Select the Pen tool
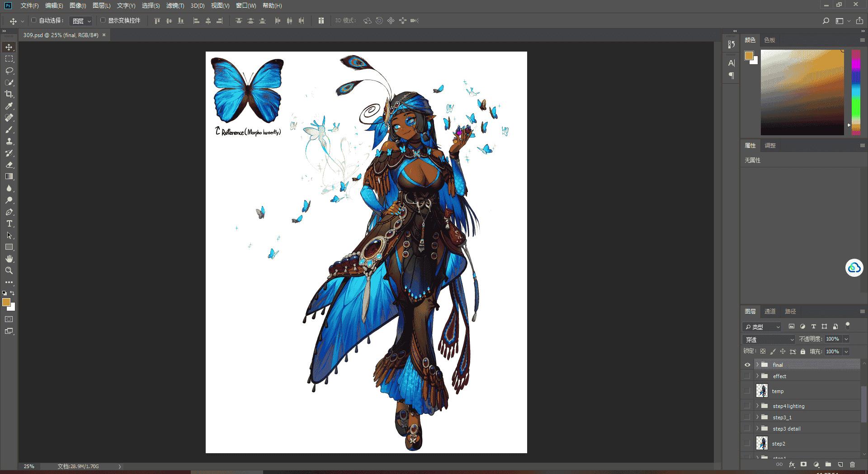Image resolution: width=868 pixels, height=474 pixels. tap(9, 212)
